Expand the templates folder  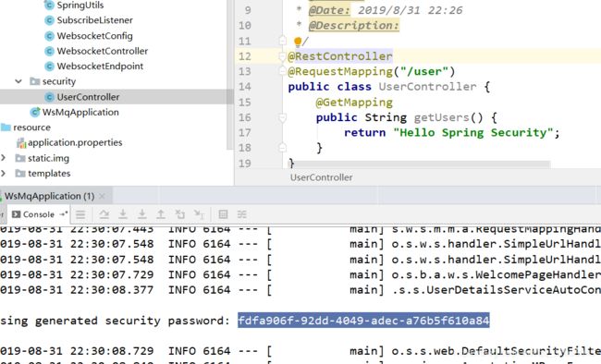(4, 173)
